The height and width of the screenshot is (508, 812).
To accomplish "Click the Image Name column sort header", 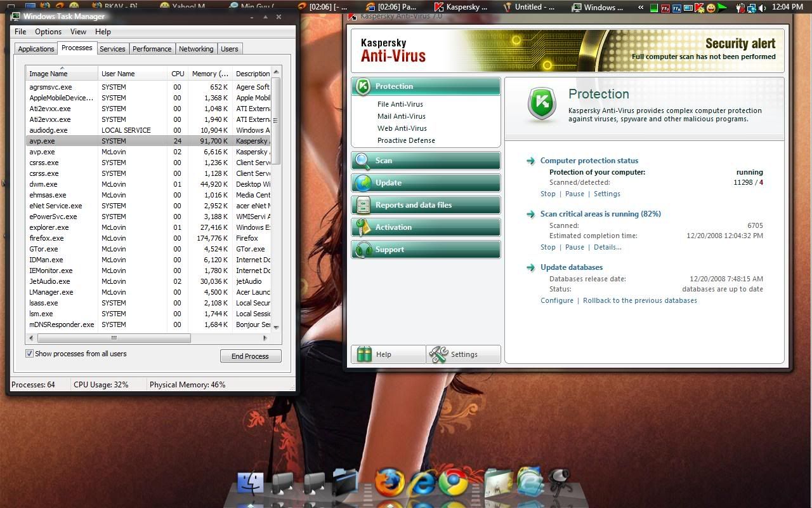I will 62,74.
